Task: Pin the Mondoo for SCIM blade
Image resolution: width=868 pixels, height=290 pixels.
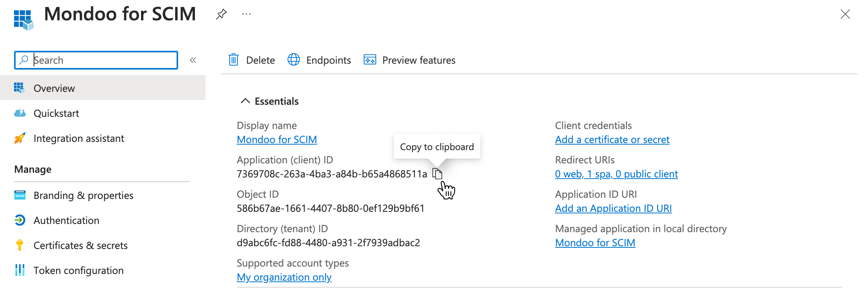Action: click(221, 14)
